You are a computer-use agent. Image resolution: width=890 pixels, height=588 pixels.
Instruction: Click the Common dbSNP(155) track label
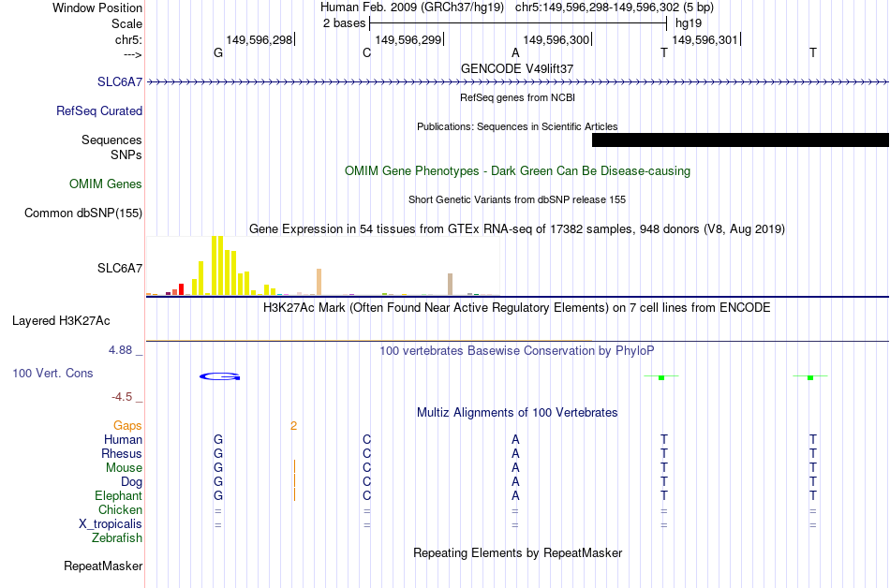83,213
